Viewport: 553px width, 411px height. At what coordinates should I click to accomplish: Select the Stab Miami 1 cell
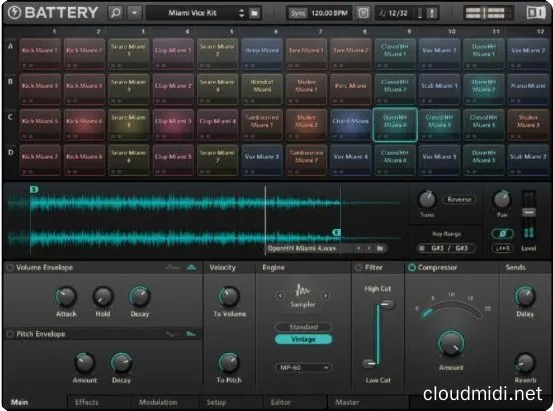(x=439, y=89)
